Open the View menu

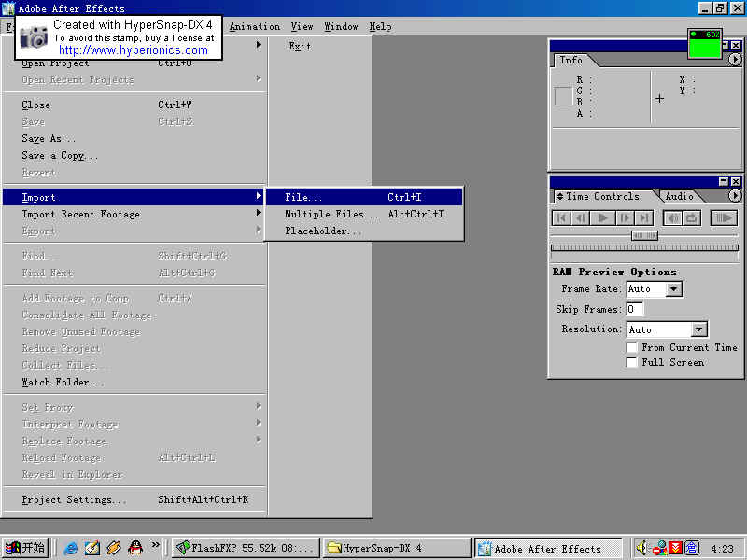[302, 27]
